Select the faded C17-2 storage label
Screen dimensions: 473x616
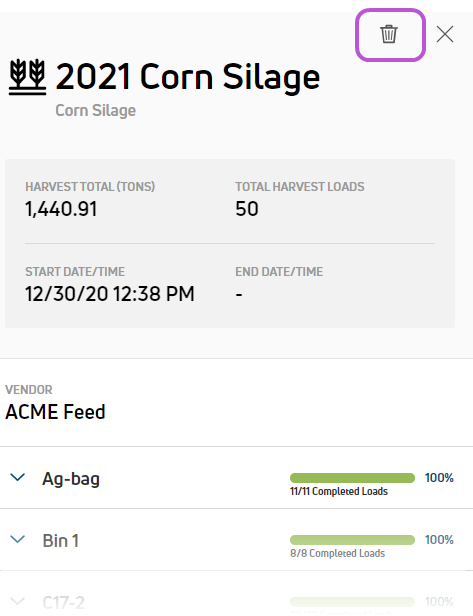point(63,602)
